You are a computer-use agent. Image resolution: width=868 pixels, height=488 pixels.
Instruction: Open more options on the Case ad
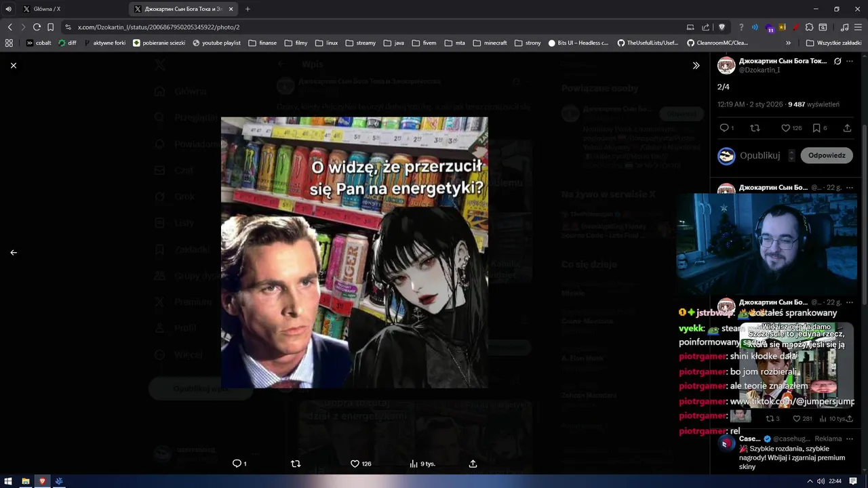[850, 439]
